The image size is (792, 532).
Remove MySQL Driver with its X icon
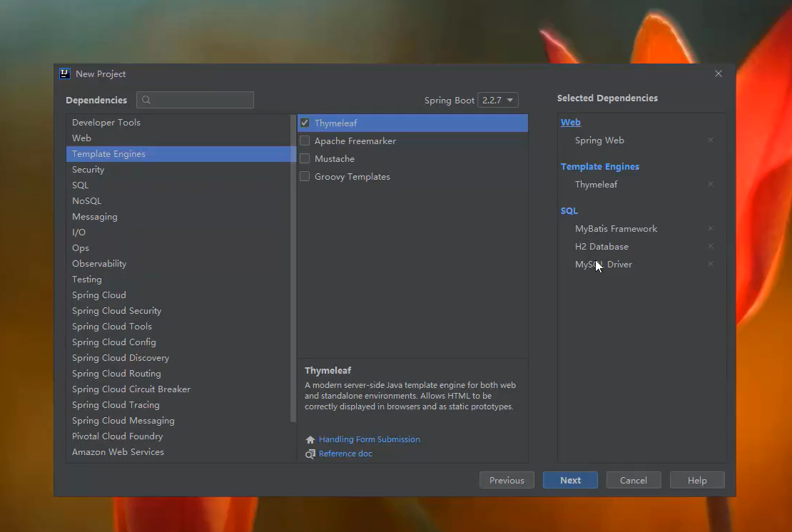click(711, 264)
